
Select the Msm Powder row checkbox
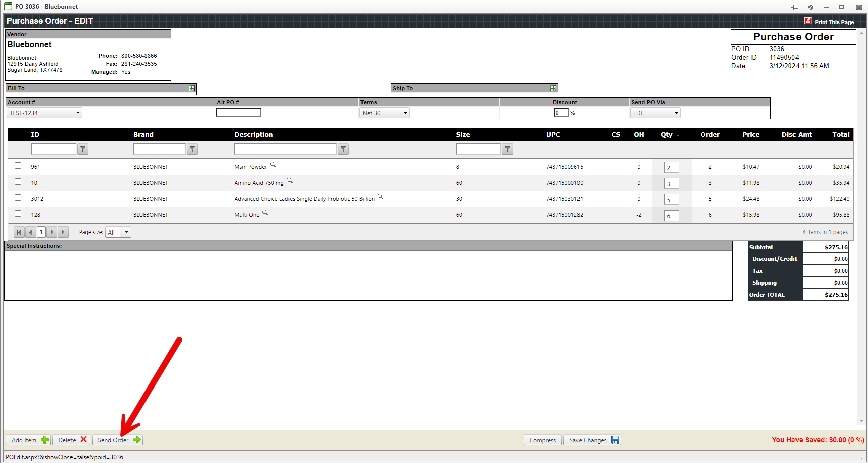coord(18,166)
